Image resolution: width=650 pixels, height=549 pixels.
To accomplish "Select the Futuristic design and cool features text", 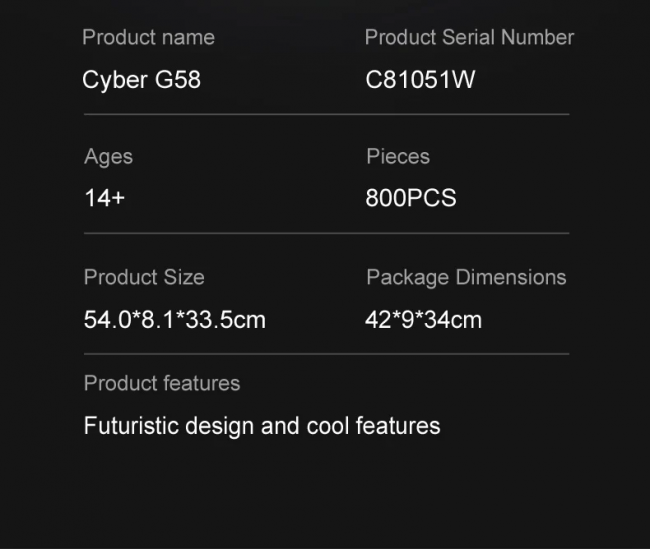I will [262, 426].
